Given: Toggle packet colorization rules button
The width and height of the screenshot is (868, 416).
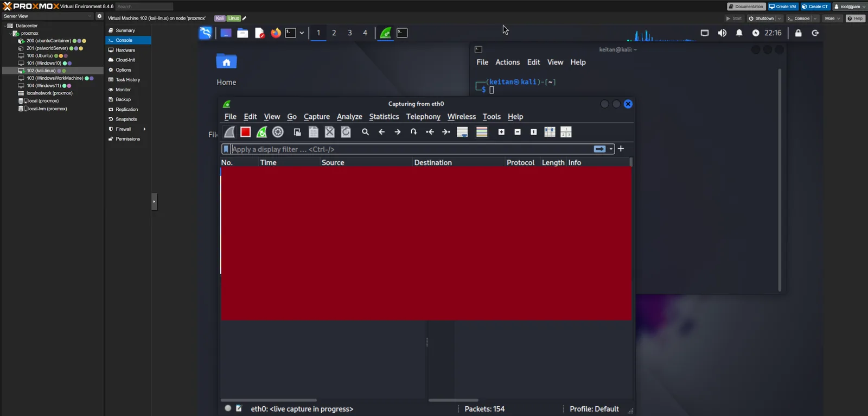Looking at the screenshot, I should (482, 132).
